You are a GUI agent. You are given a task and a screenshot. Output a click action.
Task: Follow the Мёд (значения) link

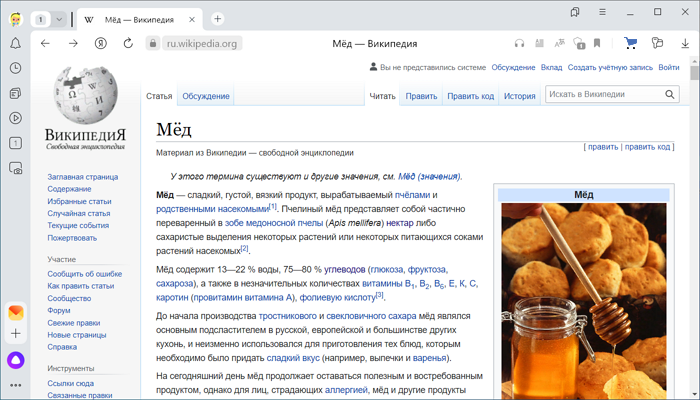(429, 176)
